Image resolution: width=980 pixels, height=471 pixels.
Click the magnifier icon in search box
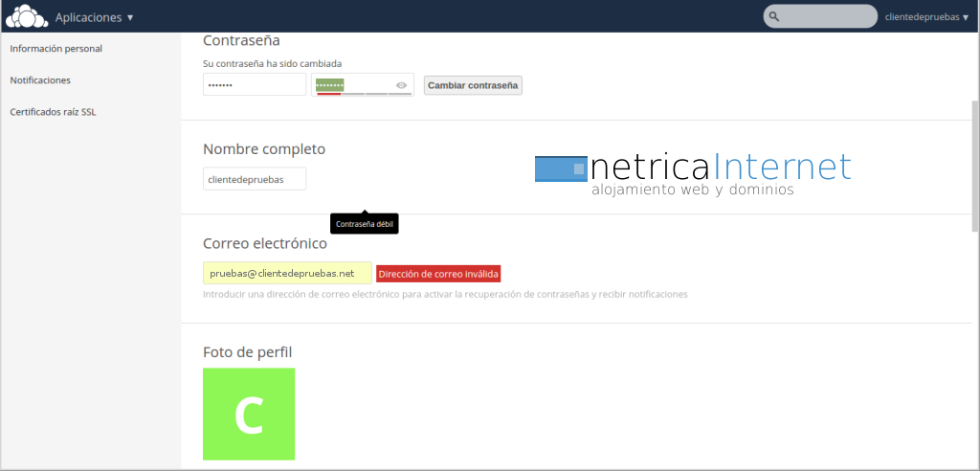point(774,16)
